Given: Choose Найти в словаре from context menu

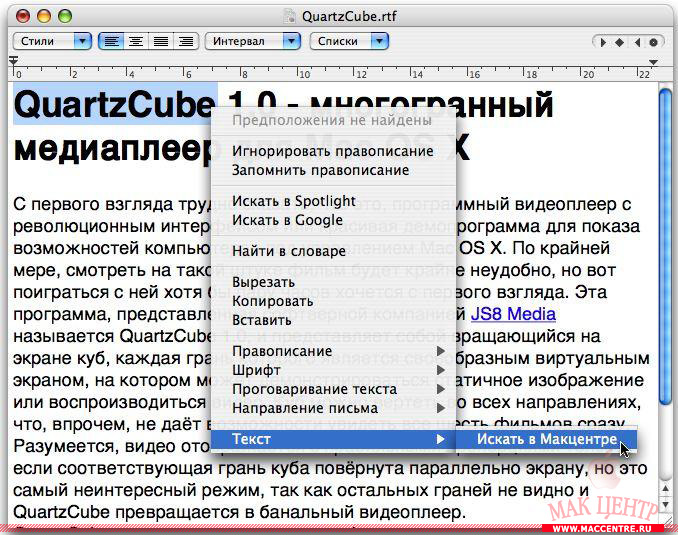Looking at the screenshot, I should pos(333,251).
